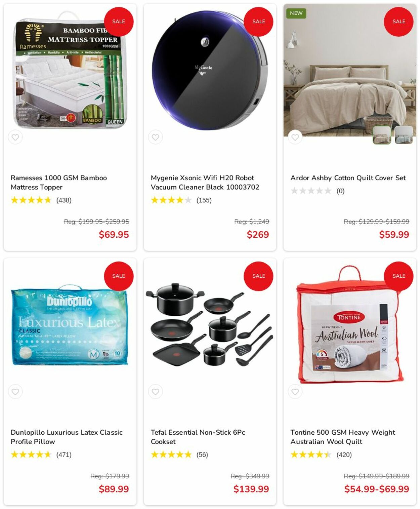
Task: Click the NEW badge on Ardor quilt cover
Action: click(x=296, y=13)
